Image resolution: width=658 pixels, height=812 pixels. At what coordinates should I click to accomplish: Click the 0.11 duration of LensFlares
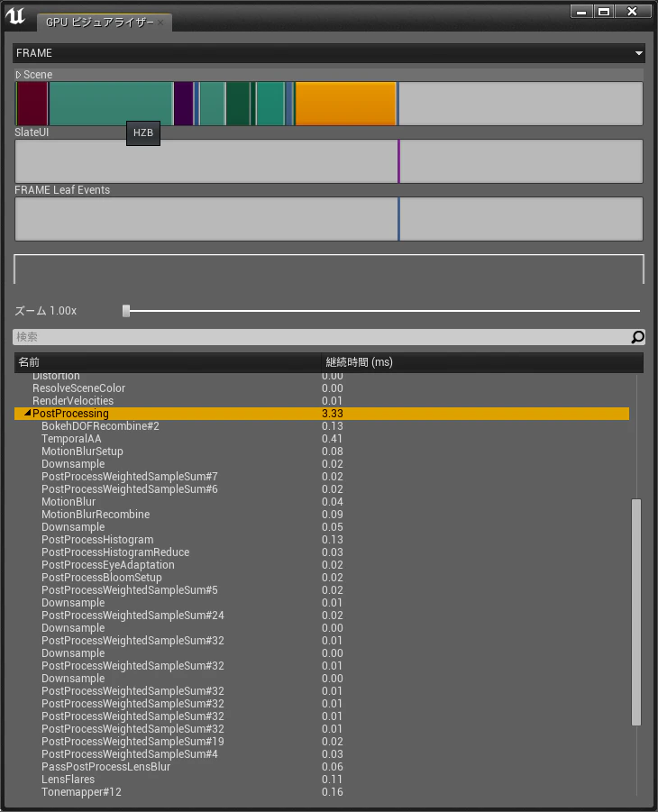pyautogui.click(x=332, y=779)
